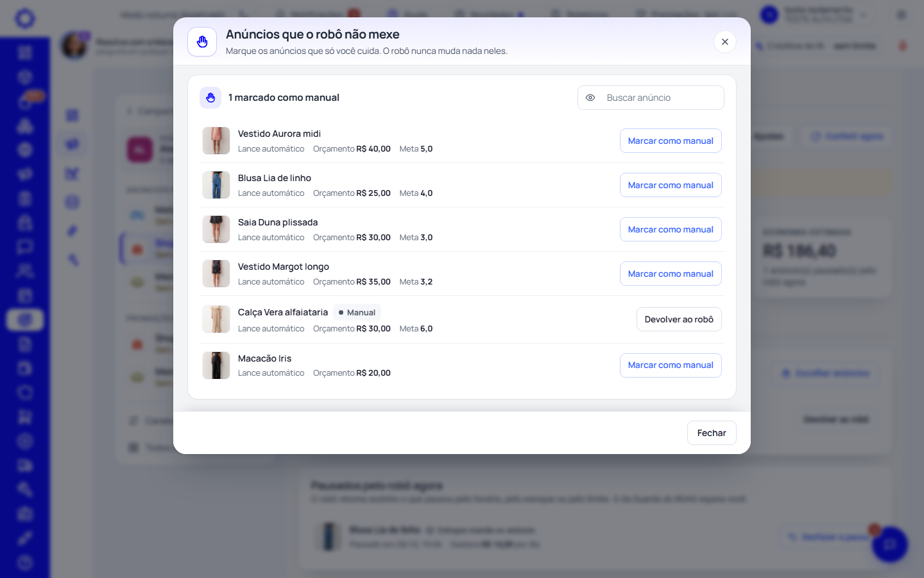Open Blusa Lia de linho thumbnail
Viewport: 924px width, 578px height.
click(x=216, y=185)
